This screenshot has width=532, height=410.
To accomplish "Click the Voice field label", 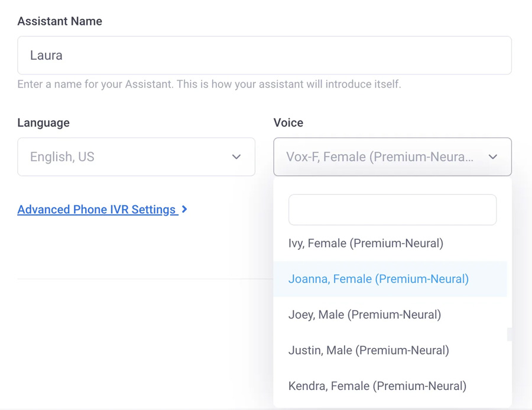I will pyautogui.click(x=288, y=123).
